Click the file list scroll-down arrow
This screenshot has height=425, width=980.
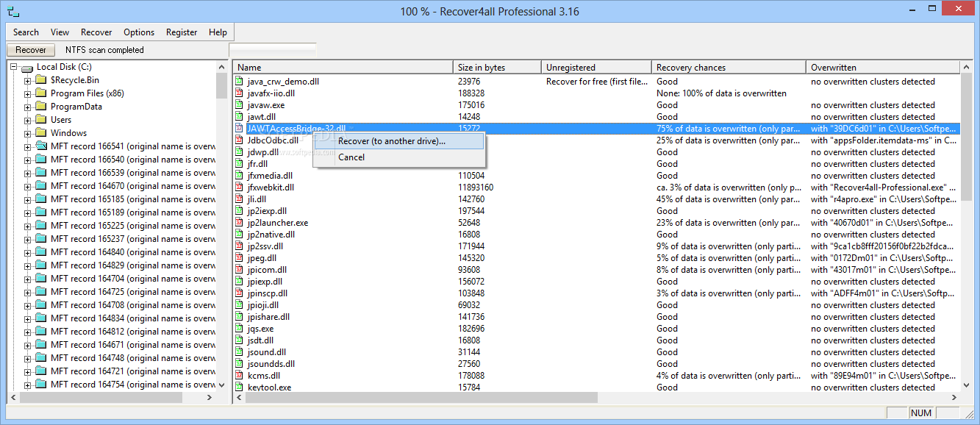coord(967,385)
